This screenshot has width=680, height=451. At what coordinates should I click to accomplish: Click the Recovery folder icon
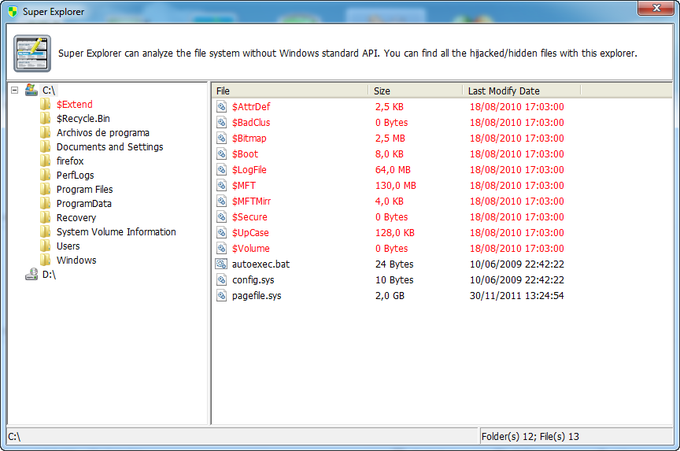point(45,218)
